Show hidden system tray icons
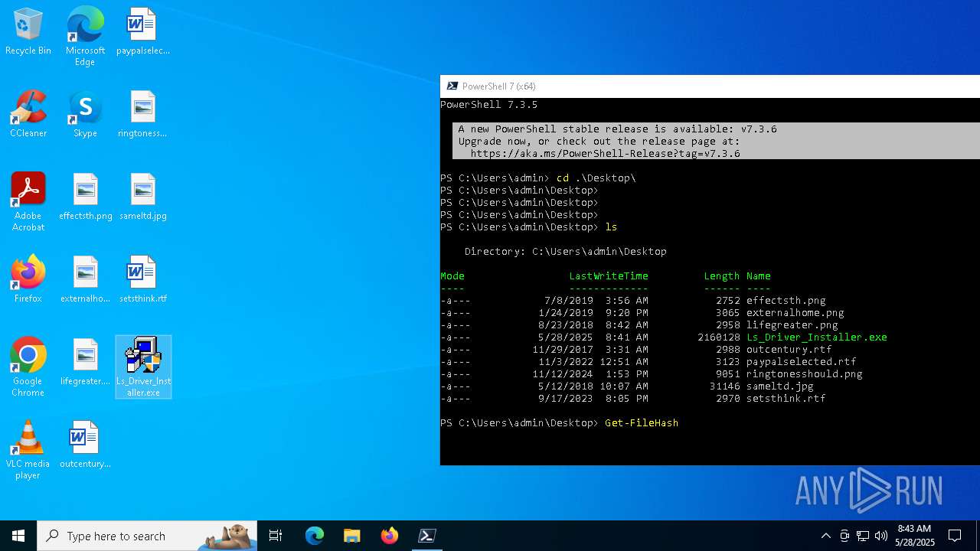This screenshot has width=980, height=551. pos(825,536)
